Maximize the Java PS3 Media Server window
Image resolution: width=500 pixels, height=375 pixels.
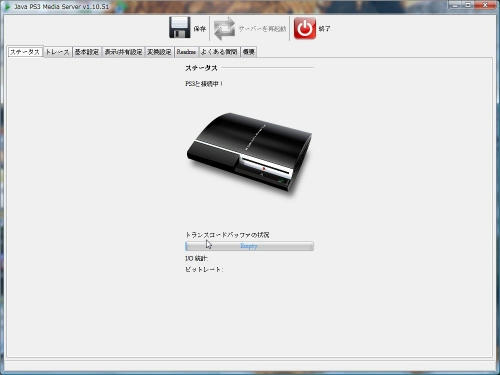(x=468, y=5)
